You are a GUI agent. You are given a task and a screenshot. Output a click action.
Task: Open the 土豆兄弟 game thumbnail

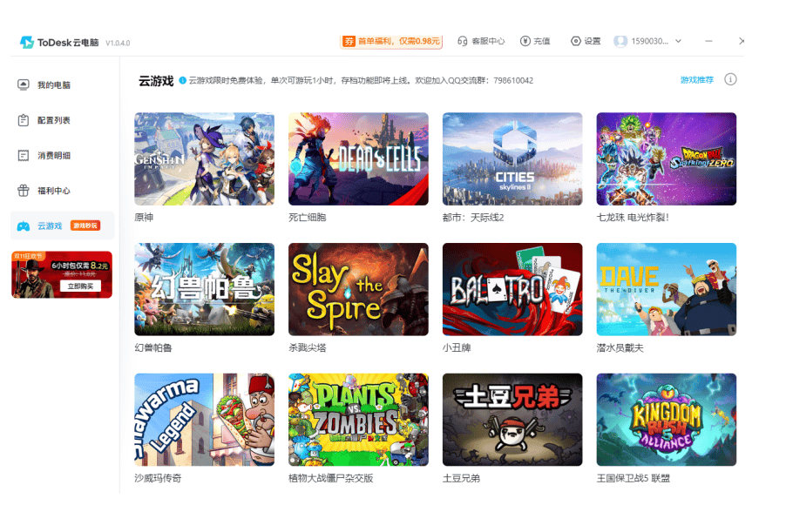click(x=512, y=420)
